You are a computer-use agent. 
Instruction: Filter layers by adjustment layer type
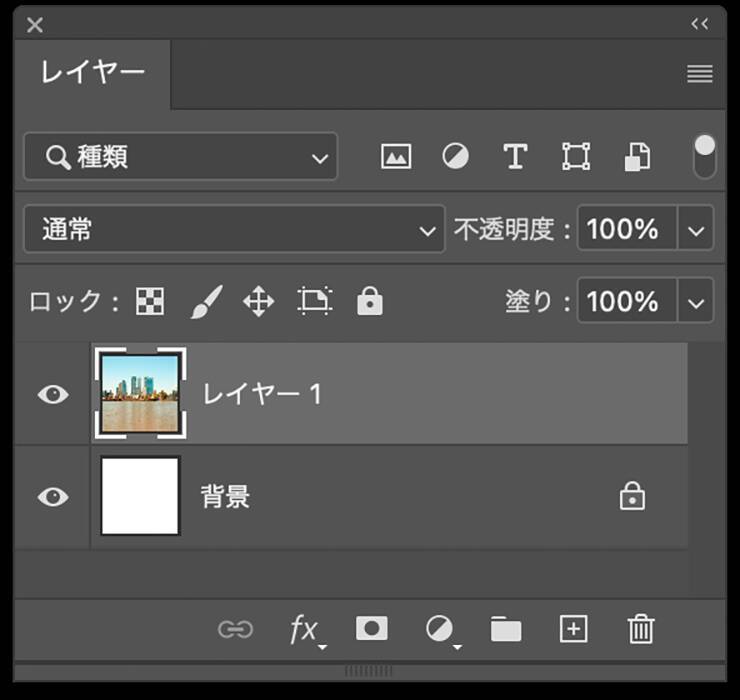pyautogui.click(x=455, y=157)
